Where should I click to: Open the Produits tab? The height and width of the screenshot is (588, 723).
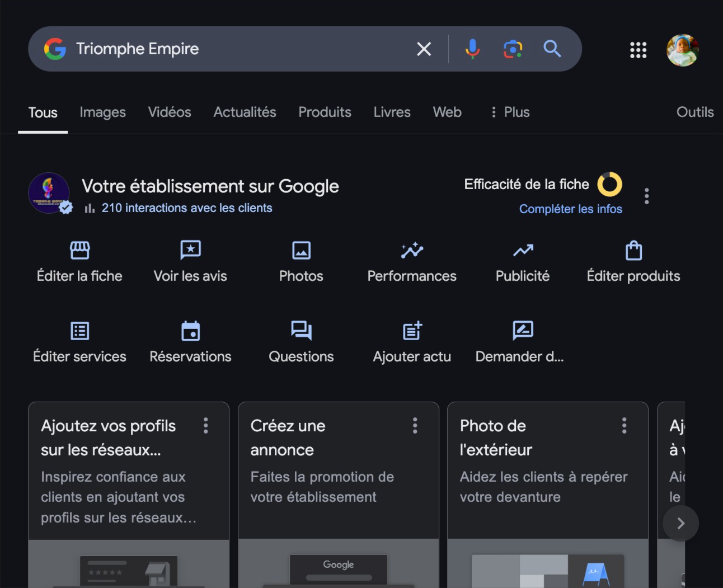[x=325, y=112]
